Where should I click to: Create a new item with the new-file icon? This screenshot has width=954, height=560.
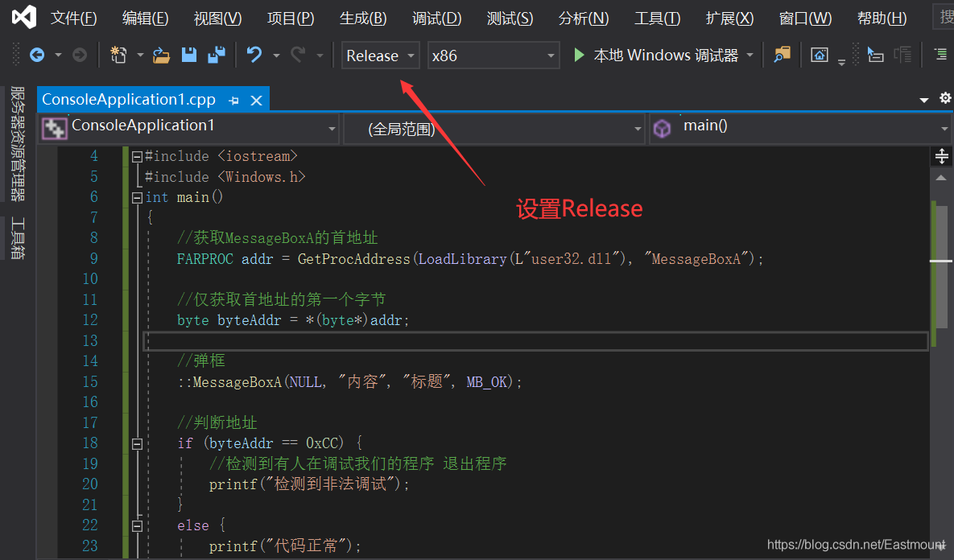click(118, 56)
